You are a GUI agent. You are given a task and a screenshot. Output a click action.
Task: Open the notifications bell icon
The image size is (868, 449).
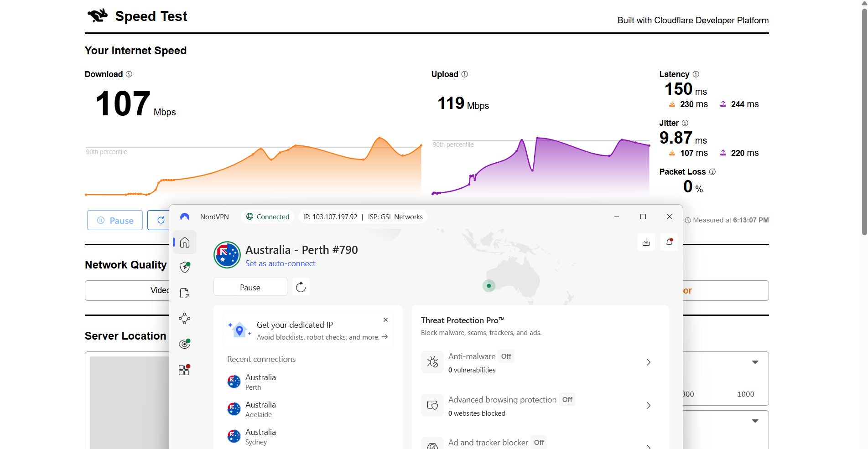point(669,242)
